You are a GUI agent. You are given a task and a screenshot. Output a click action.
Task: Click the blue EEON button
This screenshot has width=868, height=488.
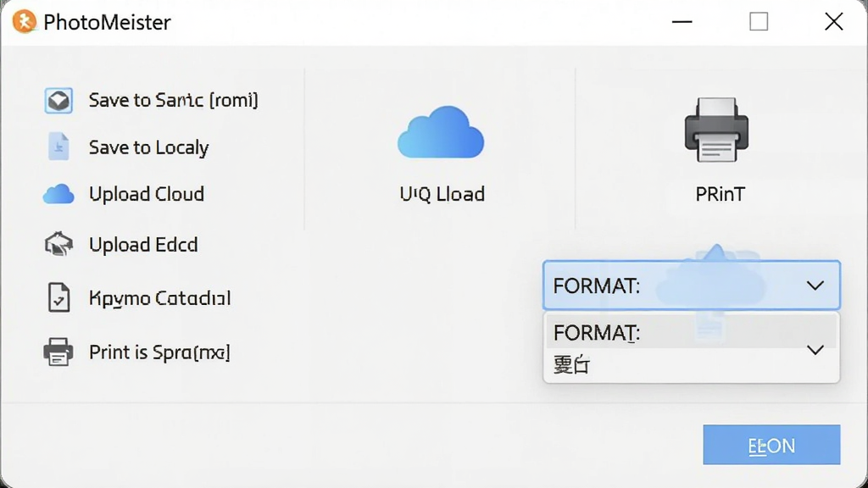(771, 445)
